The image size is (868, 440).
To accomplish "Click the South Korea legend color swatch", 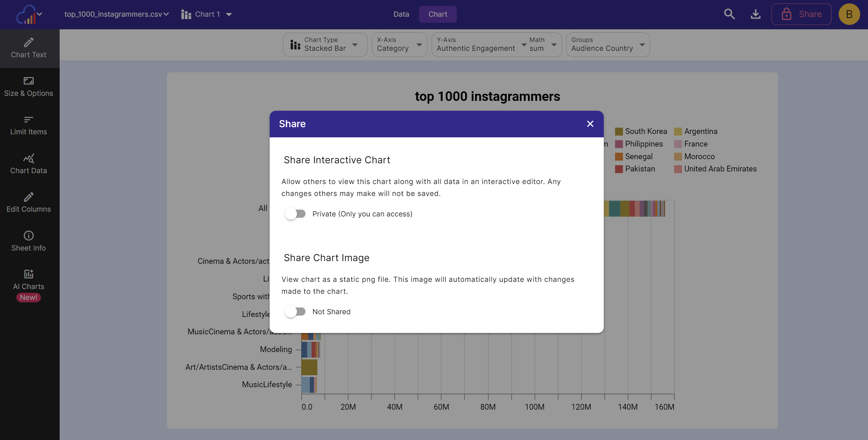I will pyautogui.click(x=619, y=131).
